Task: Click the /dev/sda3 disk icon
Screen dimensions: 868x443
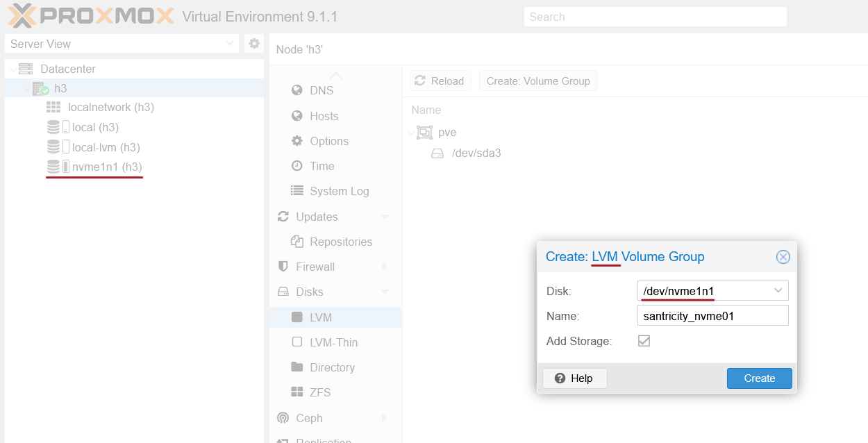Action: point(437,153)
